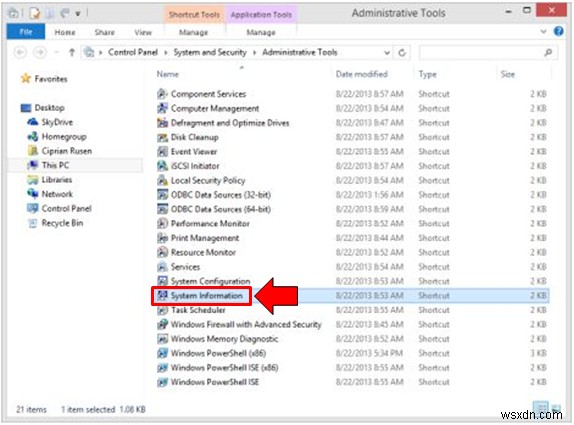574x425 pixels.
Task: Select Desktop in navigation pane
Action: [49, 108]
